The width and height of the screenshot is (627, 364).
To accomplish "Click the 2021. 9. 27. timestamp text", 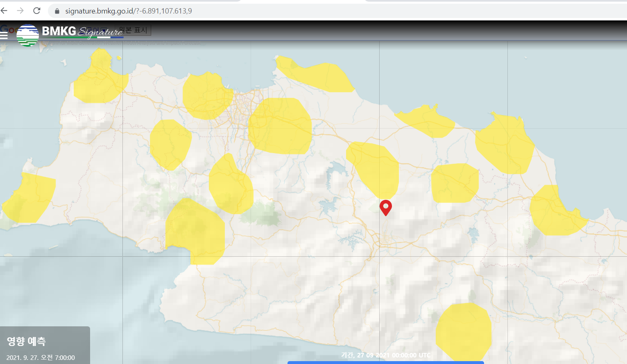I will coord(41,357).
